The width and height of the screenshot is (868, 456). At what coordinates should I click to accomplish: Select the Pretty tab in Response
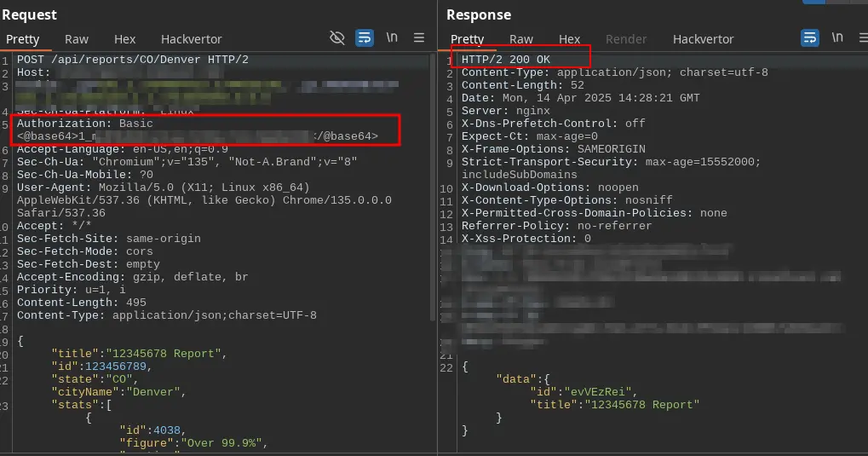click(468, 39)
